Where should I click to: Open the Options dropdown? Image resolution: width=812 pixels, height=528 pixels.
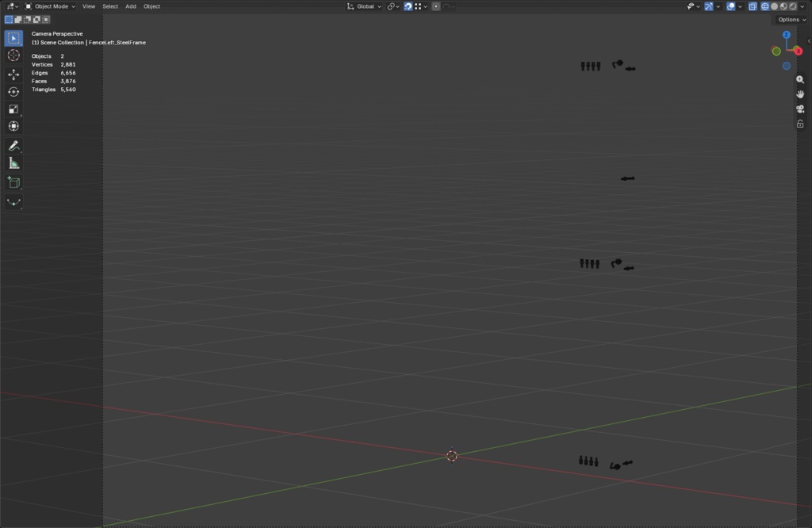[792, 20]
